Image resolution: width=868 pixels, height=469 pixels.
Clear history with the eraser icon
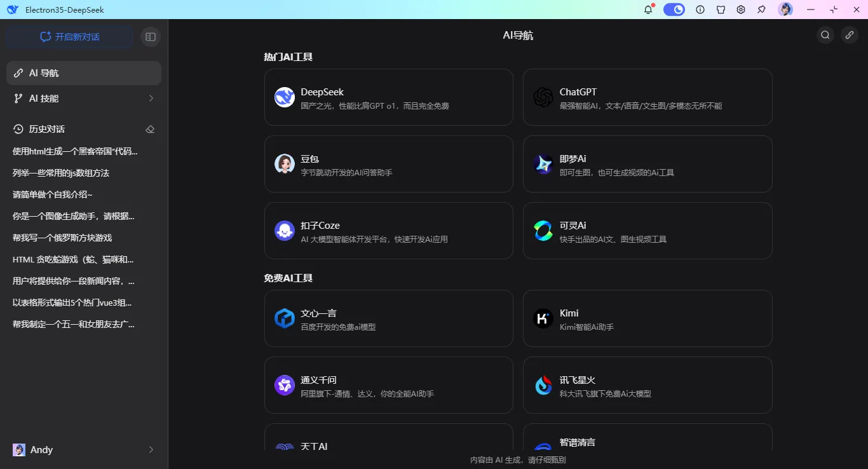pos(150,129)
